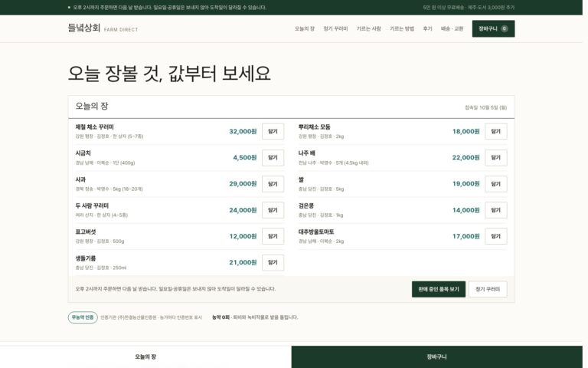Viewport: 588px width, 368px height.
Task: Click the 4,500원 price
Action: point(244,158)
